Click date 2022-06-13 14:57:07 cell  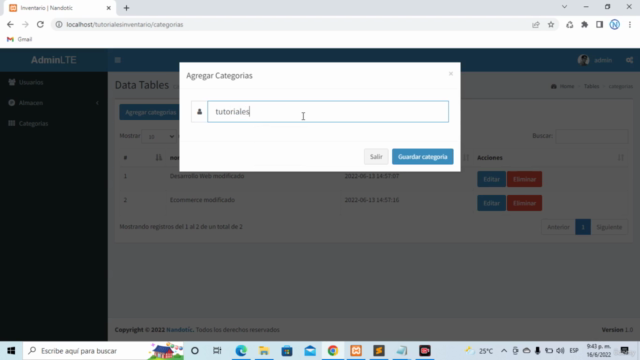(372, 176)
